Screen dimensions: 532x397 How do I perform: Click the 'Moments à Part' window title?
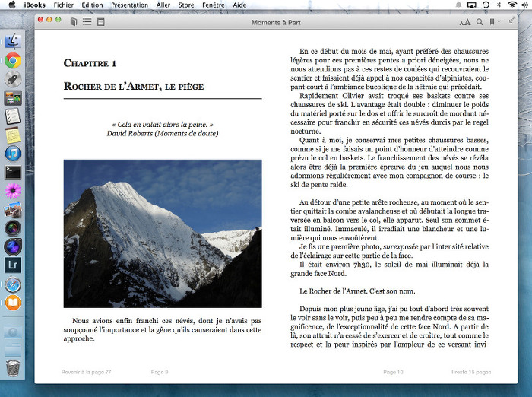276,22
